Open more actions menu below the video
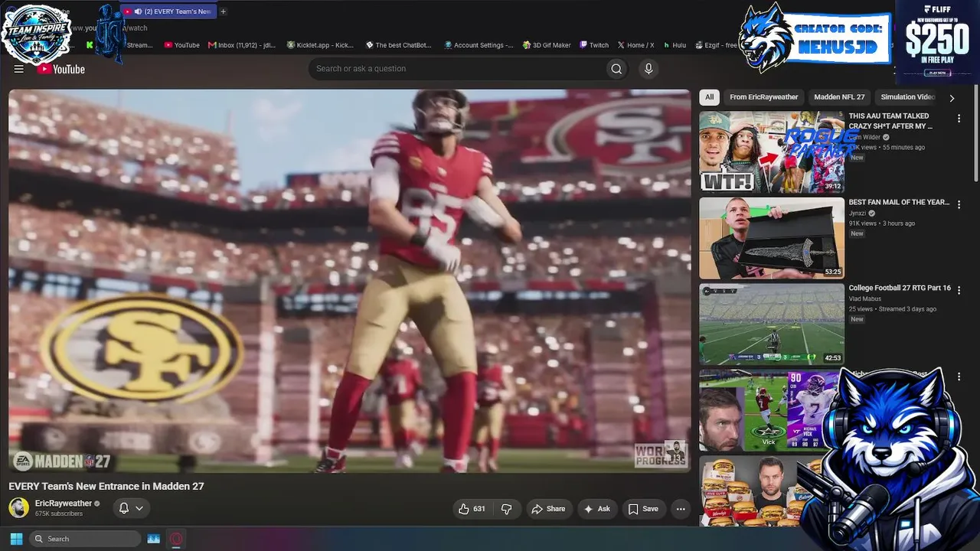Image resolution: width=980 pixels, height=551 pixels. click(x=681, y=509)
